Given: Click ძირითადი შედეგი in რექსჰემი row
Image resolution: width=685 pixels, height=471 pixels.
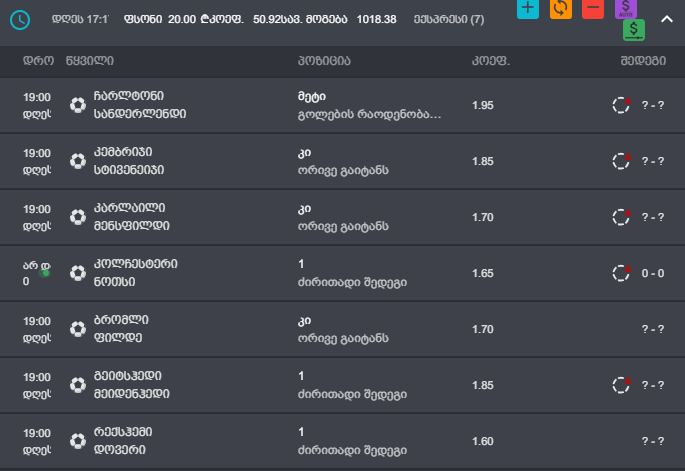Looking at the screenshot, I should 352,450.
